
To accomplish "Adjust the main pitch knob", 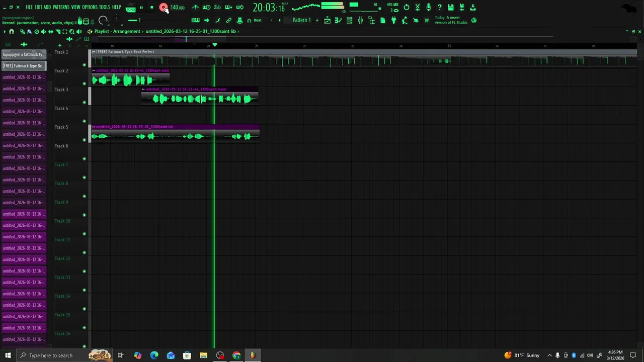I will click(x=116, y=19).
